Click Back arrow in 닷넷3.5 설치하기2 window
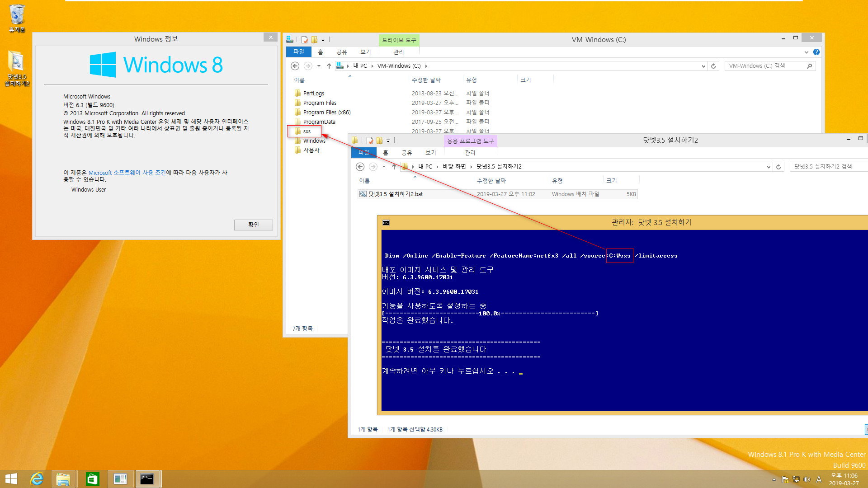This screenshot has width=868, height=488. (360, 167)
